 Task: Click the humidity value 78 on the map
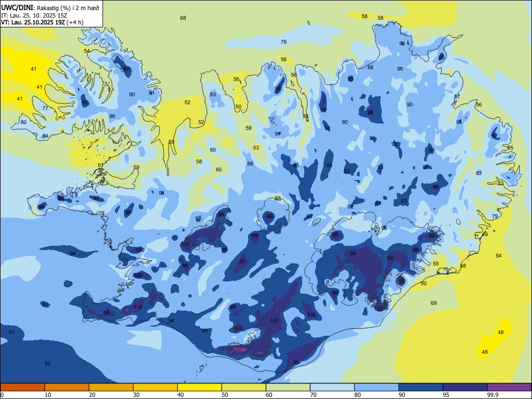(x=284, y=41)
